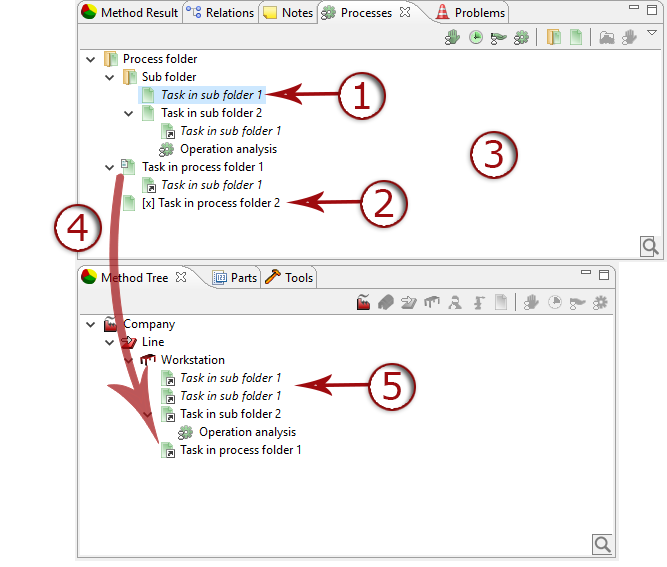
Task: Click the red factory icon in Method Tree toolbar
Action: pos(364,302)
